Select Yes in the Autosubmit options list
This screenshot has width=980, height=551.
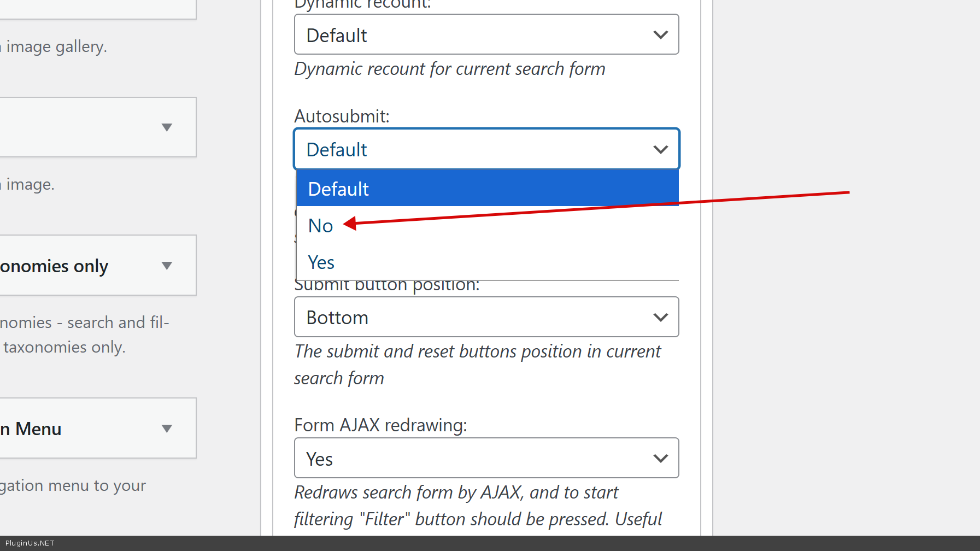[x=321, y=262]
